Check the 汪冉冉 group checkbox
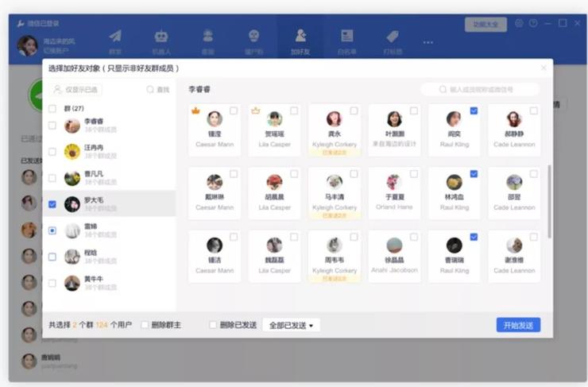Viewport: 588px width, 387px height. point(52,152)
